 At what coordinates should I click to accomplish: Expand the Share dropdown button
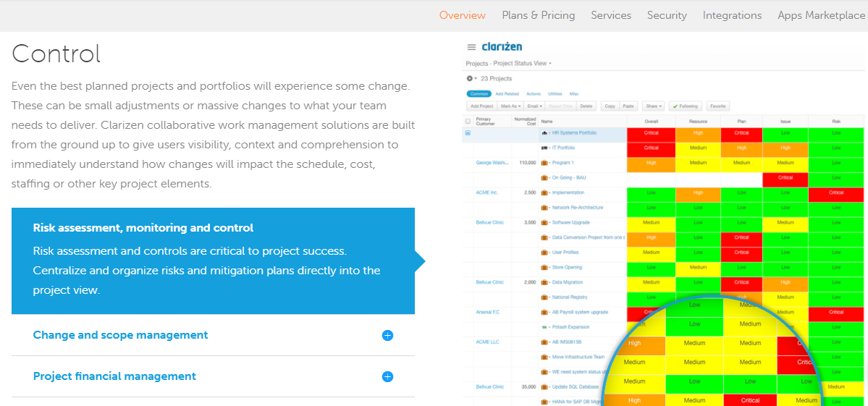click(x=654, y=106)
